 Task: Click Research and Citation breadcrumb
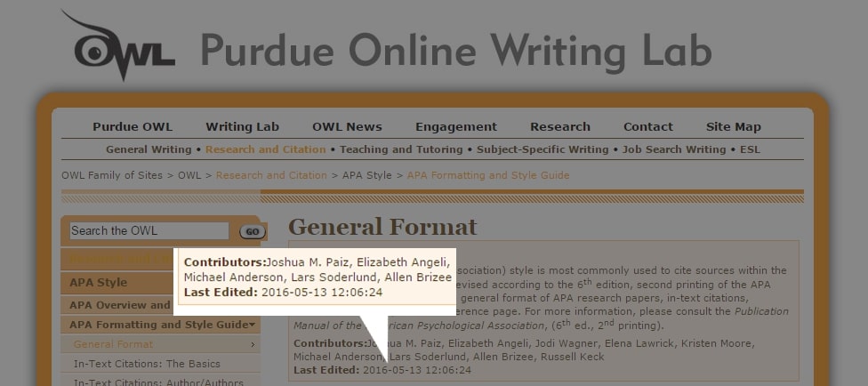tap(271, 175)
